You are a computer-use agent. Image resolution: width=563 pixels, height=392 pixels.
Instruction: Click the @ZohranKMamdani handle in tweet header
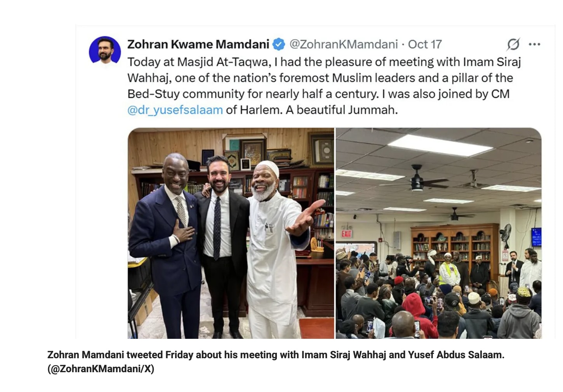(344, 44)
